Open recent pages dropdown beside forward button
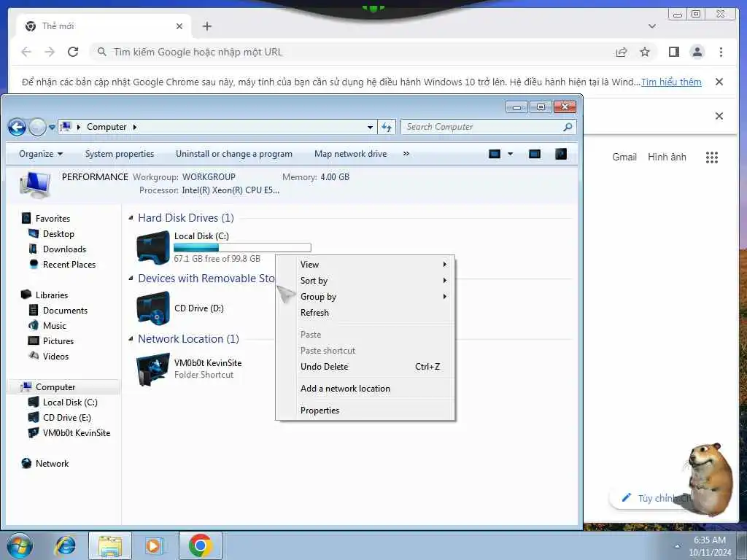This screenshot has height=560, width=747. point(52,128)
